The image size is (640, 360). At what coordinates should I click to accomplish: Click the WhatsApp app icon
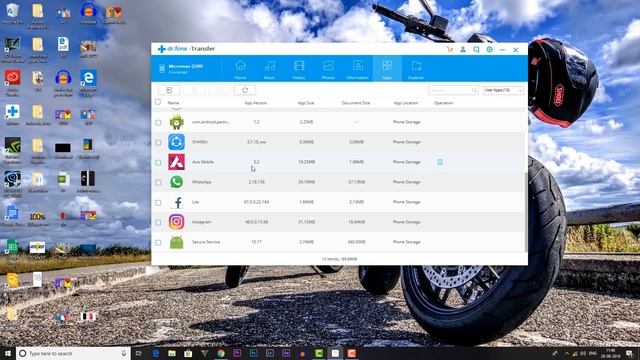[176, 182]
